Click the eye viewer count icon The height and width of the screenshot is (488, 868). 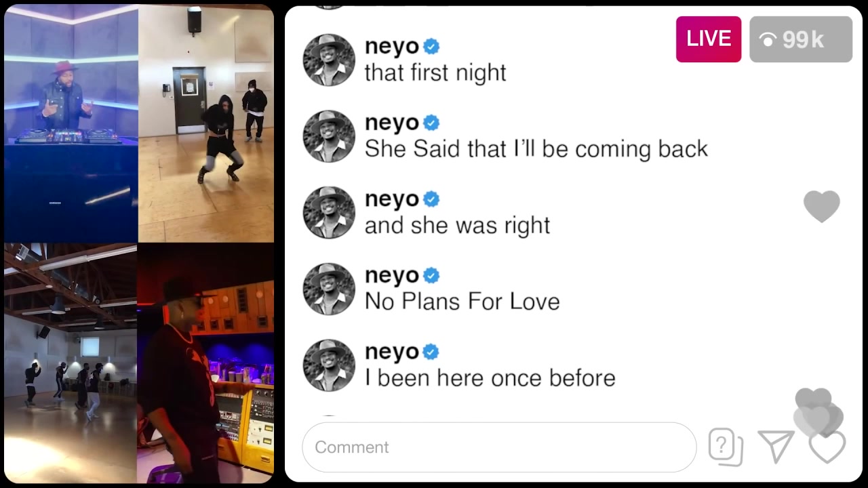(x=768, y=41)
